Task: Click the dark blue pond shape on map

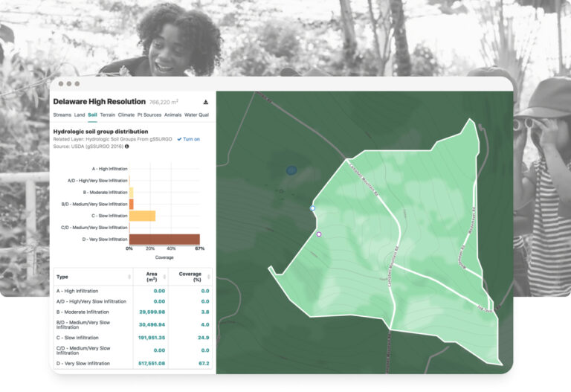Action: tap(291, 170)
